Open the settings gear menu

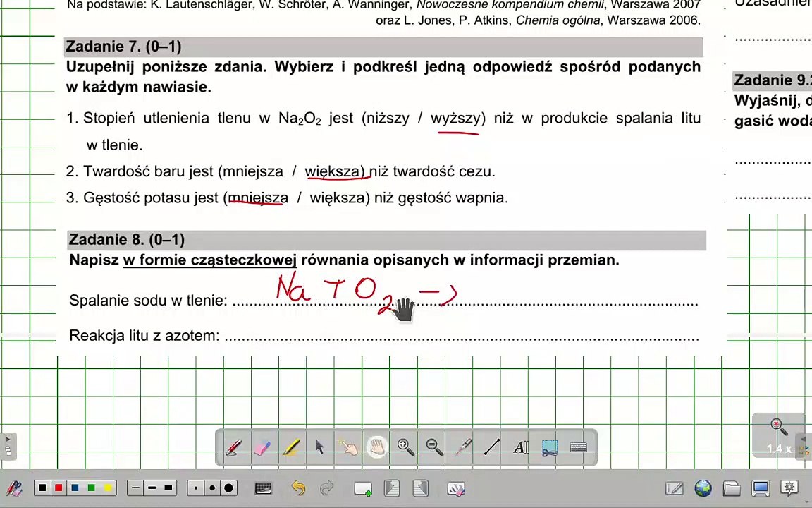click(x=789, y=488)
